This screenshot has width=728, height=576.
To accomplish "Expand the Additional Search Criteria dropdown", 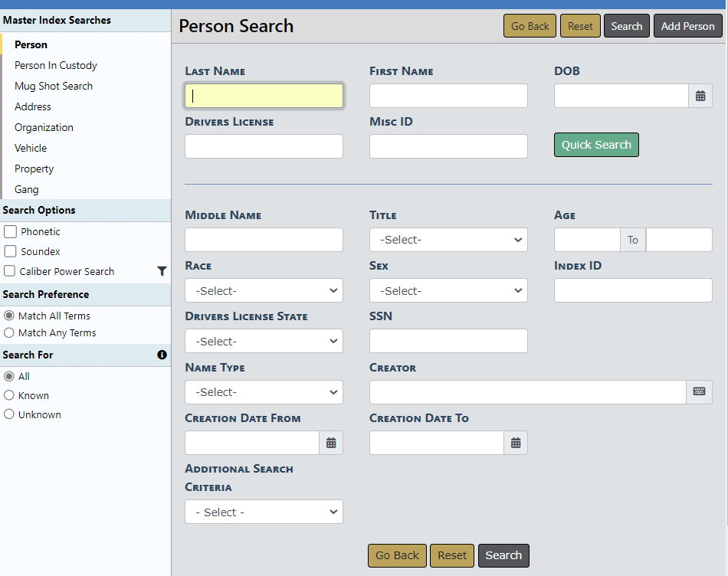I will pyautogui.click(x=264, y=512).
